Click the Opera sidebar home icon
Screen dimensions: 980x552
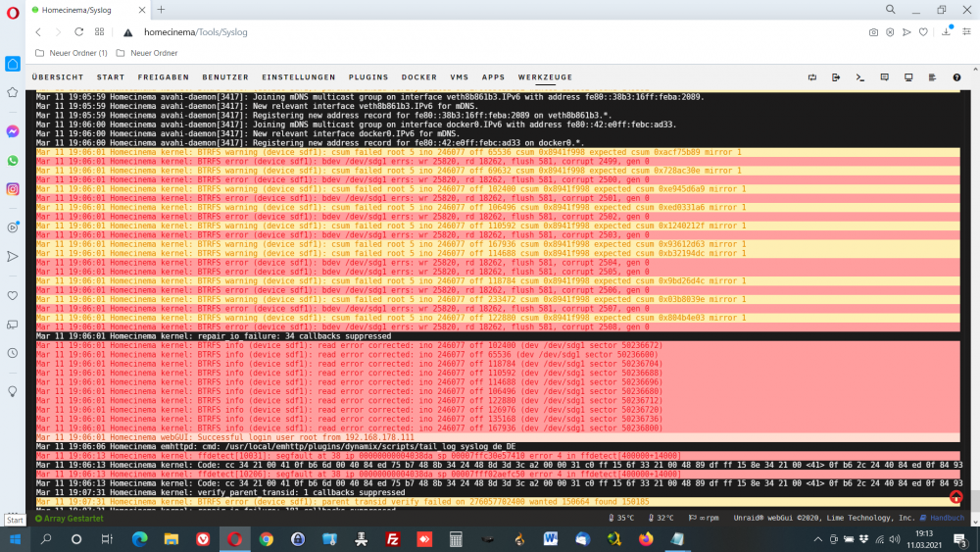click(13, 64)
